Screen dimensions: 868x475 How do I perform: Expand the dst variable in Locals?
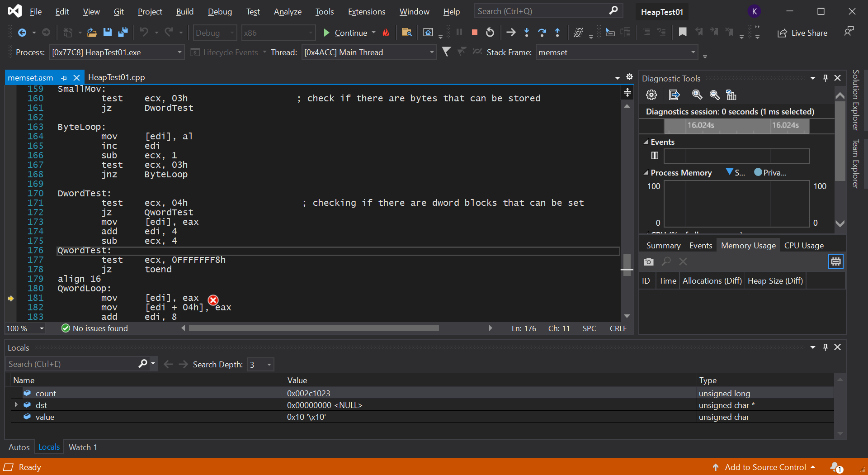[x=16, y=405]
